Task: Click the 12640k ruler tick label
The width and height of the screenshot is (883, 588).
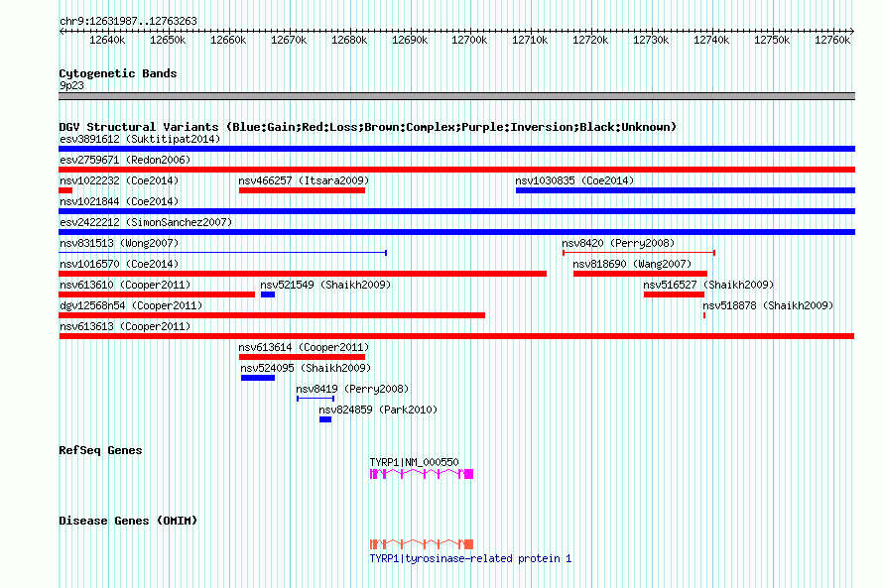Action: click(x=107, y=40)
